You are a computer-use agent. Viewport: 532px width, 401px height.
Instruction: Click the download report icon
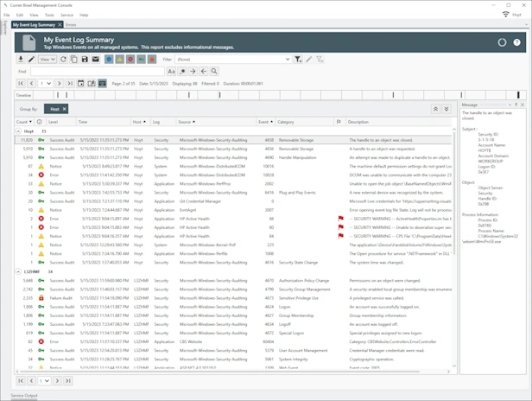(x=21, y=60)
